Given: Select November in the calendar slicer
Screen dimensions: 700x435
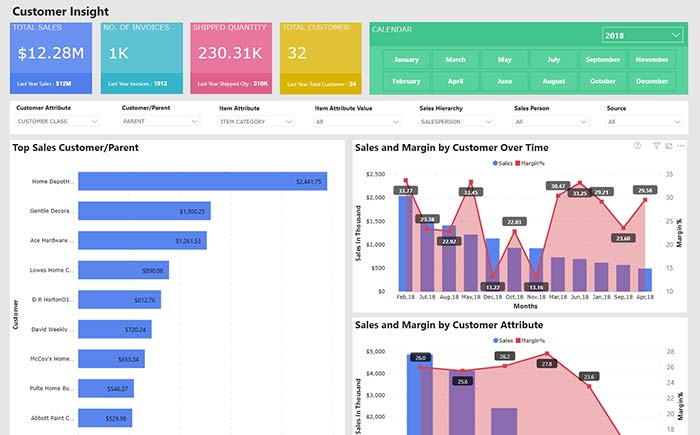Looking at the screenshot, I should [x=652, y=59].
